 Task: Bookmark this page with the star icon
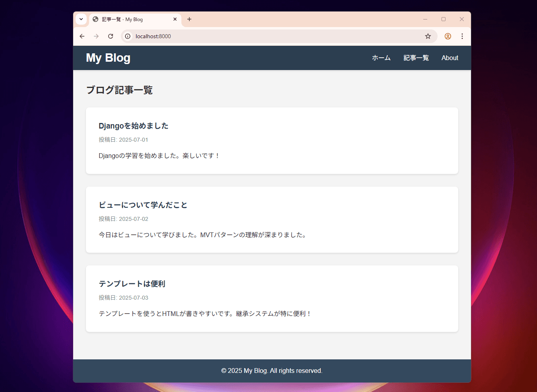pyautogui.click(x=428, y=36)
